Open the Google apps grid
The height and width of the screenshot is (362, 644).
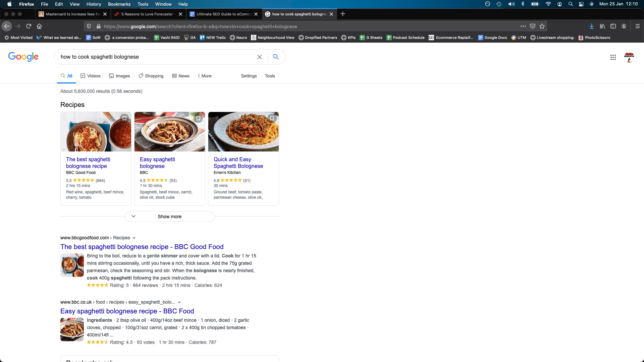pyautogui.click(x=613, y=57)
